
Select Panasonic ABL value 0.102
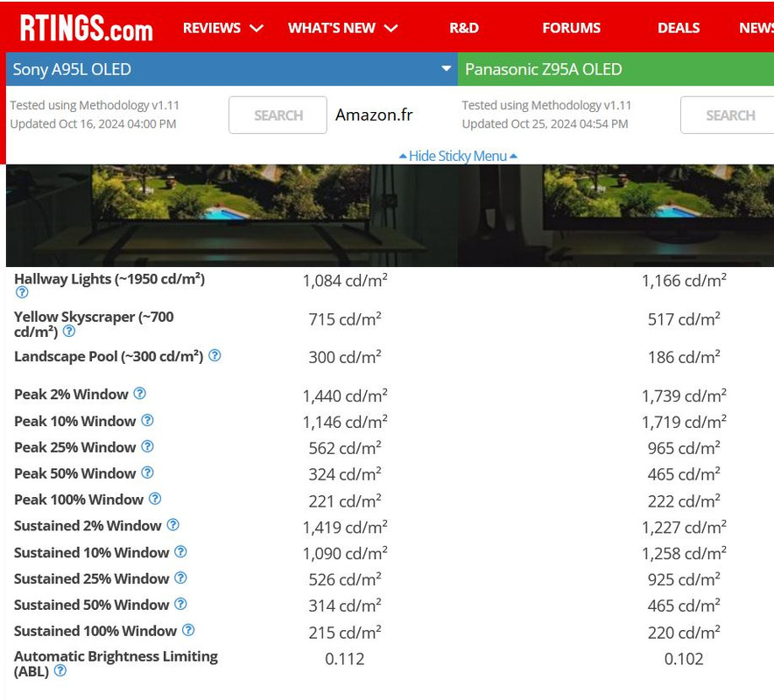click(684, 659)
